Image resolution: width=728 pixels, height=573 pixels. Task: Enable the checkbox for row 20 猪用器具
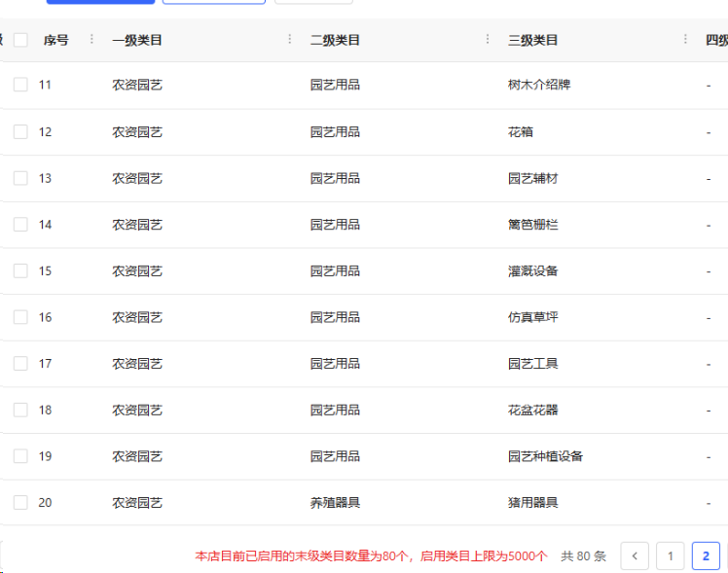(20, 503)
